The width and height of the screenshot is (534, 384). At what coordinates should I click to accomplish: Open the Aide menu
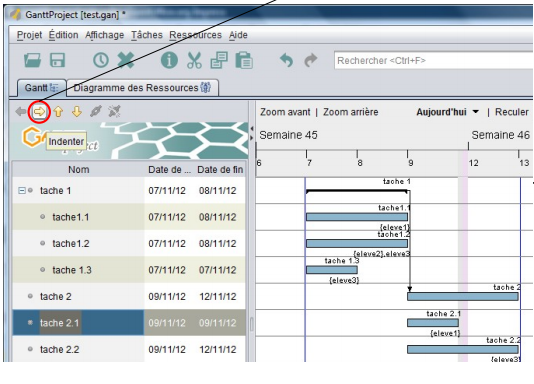238,35
